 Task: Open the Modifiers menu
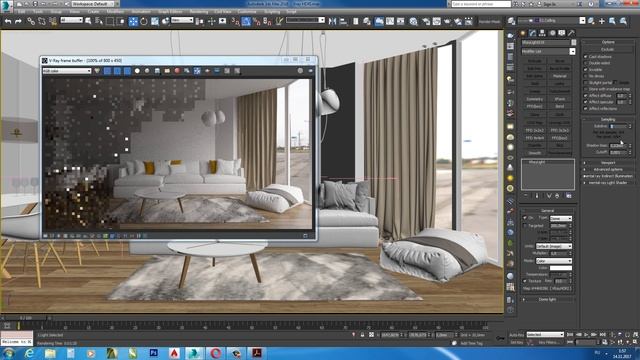[x=116, y=12]
